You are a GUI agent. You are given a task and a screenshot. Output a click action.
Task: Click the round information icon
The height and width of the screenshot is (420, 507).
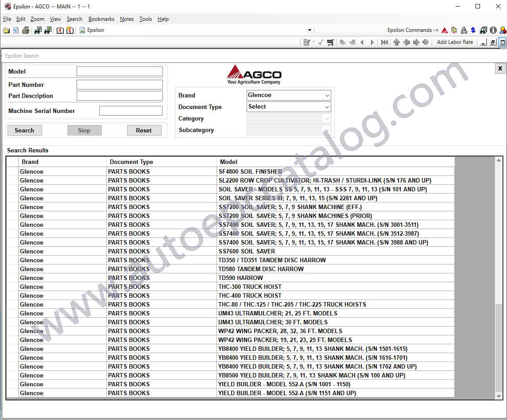[493, 30]
